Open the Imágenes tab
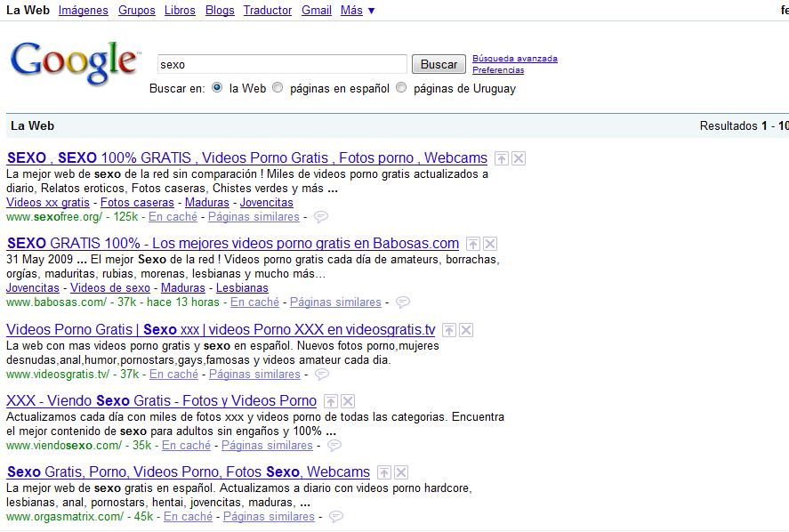This screenshot has height=532, width=789. (x=83, y=10)
